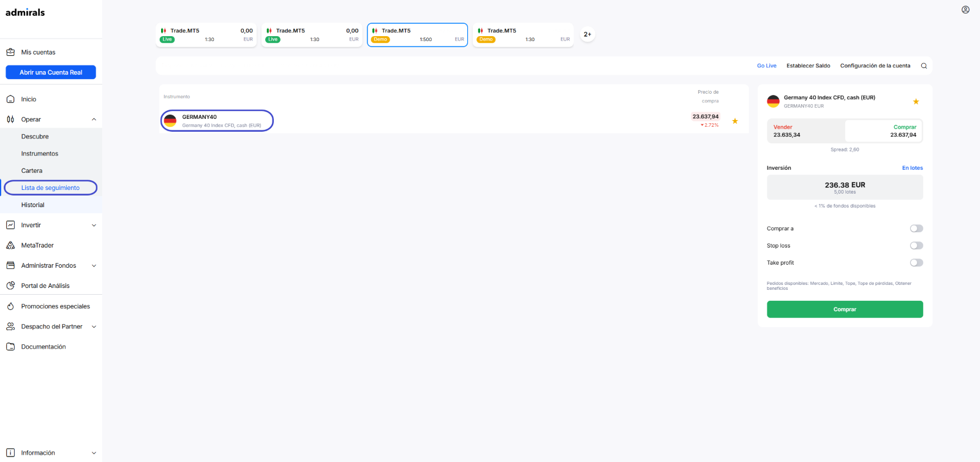This screenshot has width=980, height=462.
Task: Click the Portal de Análisis pie icon
Action: pyautogui.click(x=10, y=286)
